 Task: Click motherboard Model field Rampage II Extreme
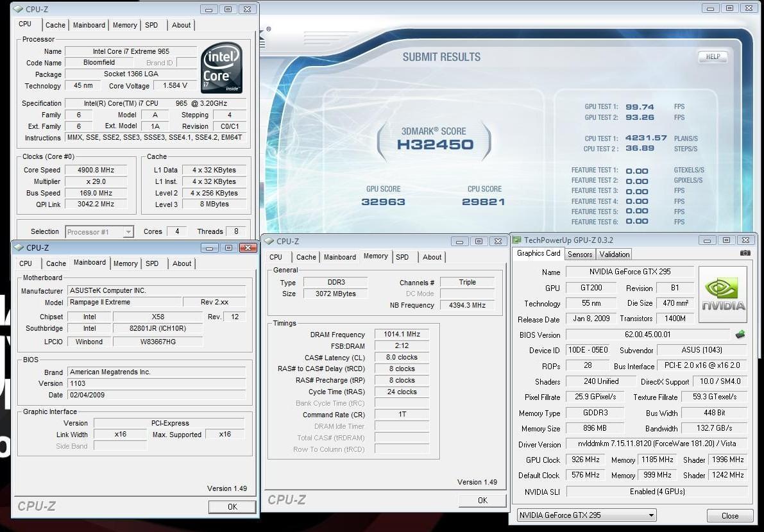tap(124, 302)
